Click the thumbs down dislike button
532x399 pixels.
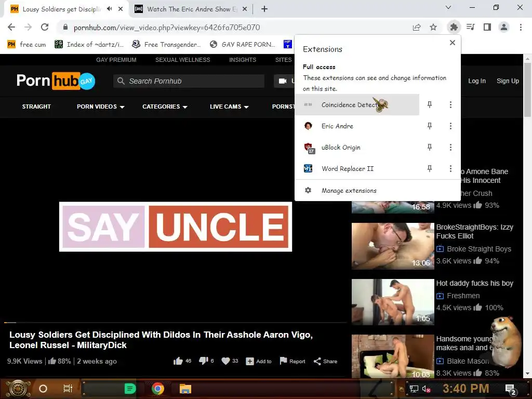coord(203,361)
